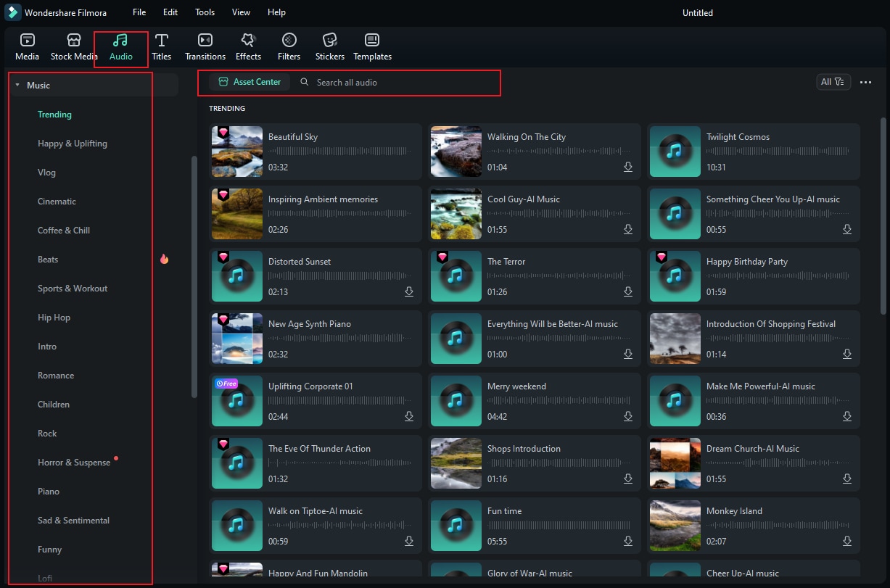Select the Beautiful Sky track thumbnail

[x=237, y=152]
